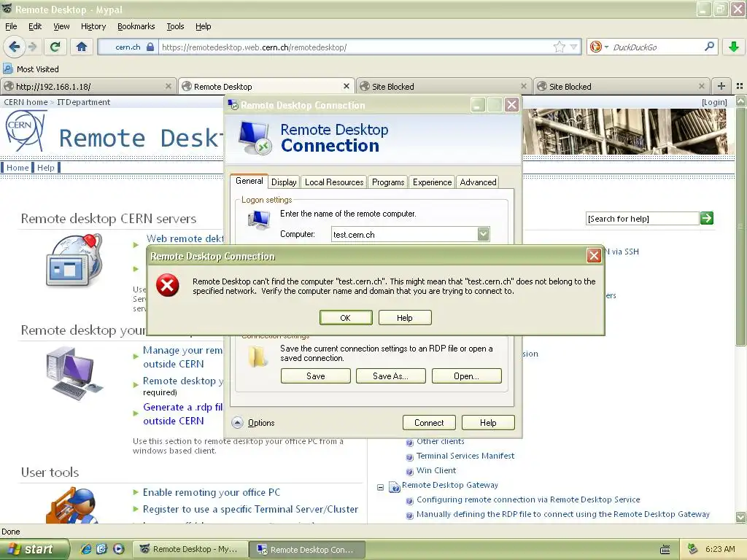Close the first Site Blocked tab
747x560 pixels.
[524, 86]
